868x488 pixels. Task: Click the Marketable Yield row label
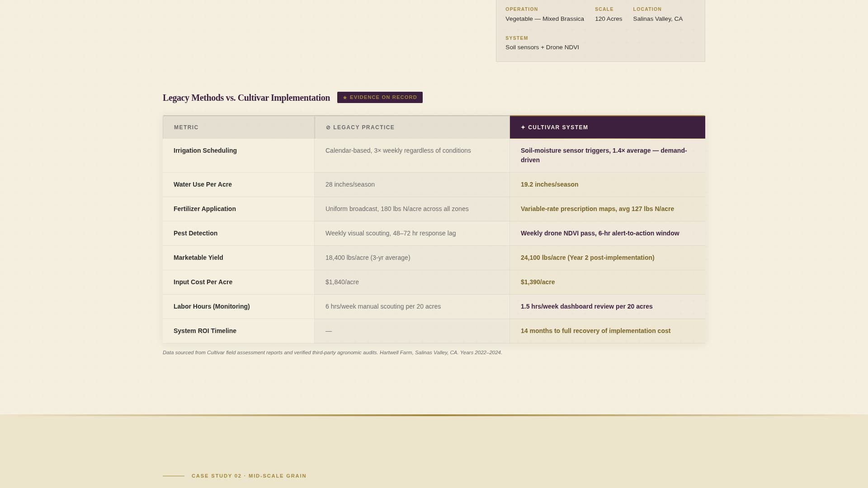tap(198, 258)
